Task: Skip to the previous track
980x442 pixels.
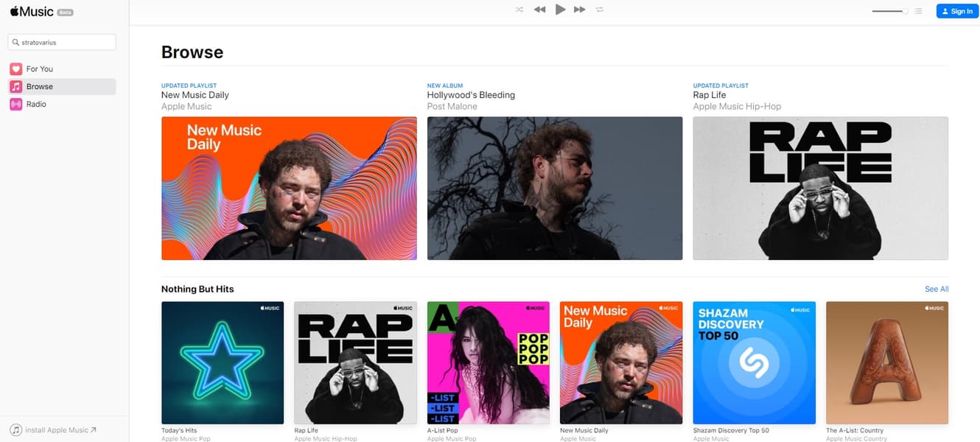Action: click(539, 10)
